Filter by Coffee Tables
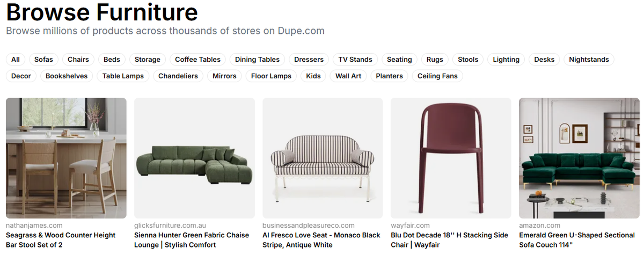 click(197, 60)
